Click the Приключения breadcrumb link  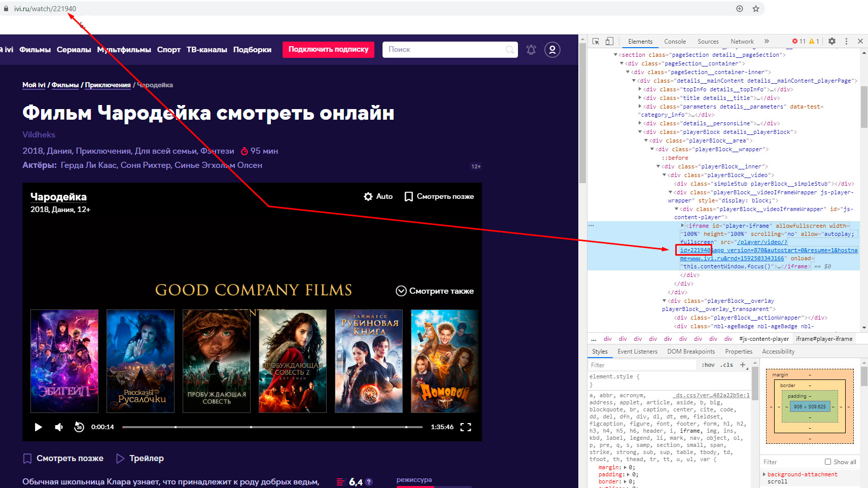coord(108,85)
